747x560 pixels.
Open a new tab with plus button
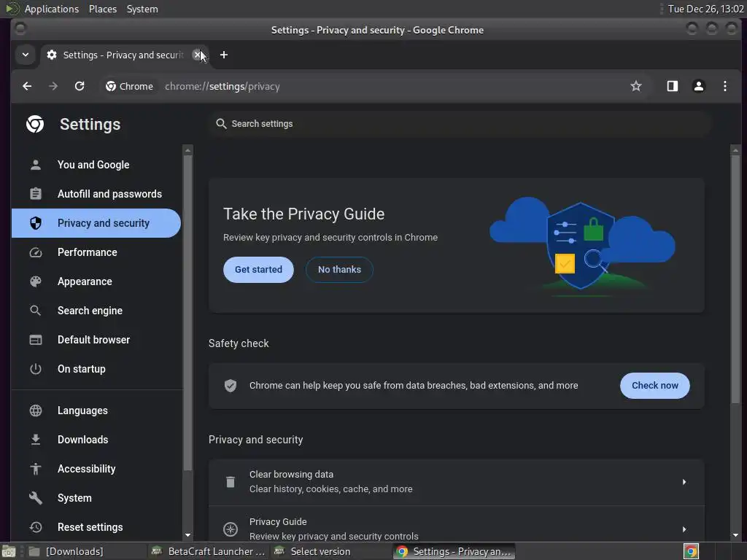pyautogui.click(x=224, y=55)
